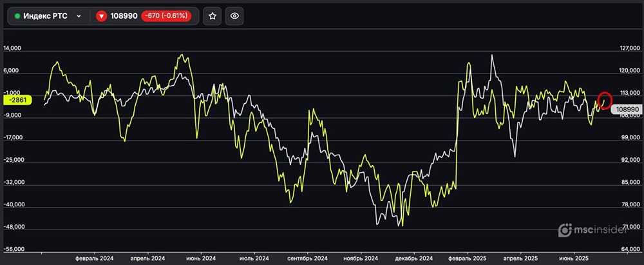644x265 pixels.
Task: Select февраль 2025 on time axis
Action: coord(468,257)
